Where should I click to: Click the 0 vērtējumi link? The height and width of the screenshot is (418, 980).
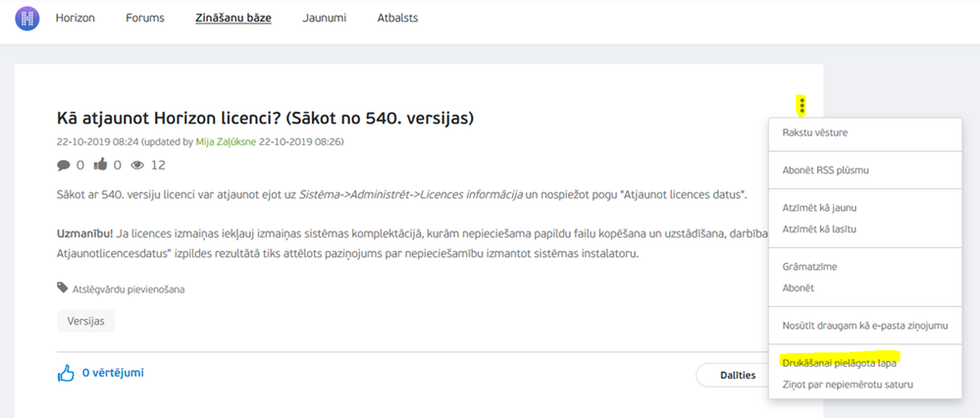click(113, 373)
